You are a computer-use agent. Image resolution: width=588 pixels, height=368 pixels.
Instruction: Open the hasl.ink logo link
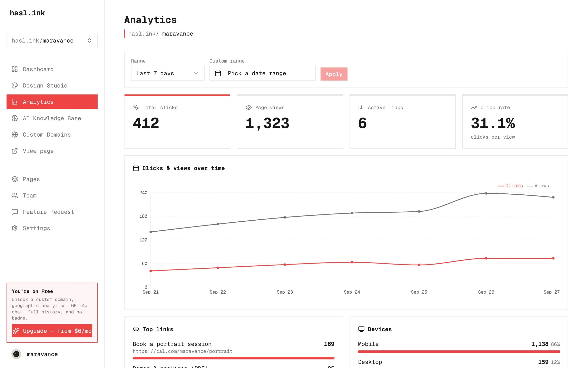pyautogui.click(x=27, y=13)
